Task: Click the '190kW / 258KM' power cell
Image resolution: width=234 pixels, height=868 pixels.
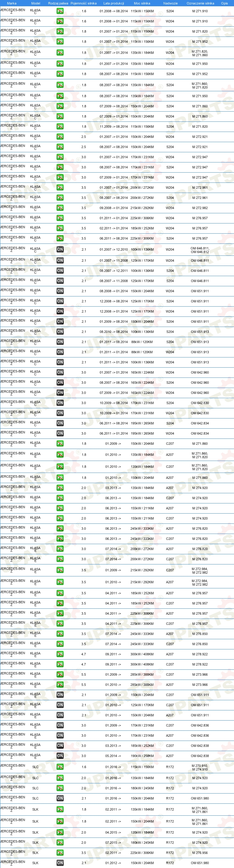Action: click(x=142, y=756)
